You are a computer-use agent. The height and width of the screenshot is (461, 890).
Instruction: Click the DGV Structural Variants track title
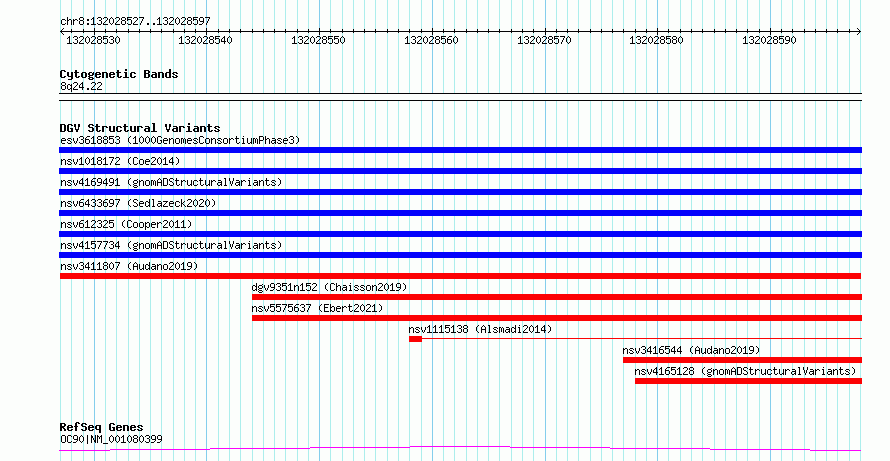(x=140, y=128)
